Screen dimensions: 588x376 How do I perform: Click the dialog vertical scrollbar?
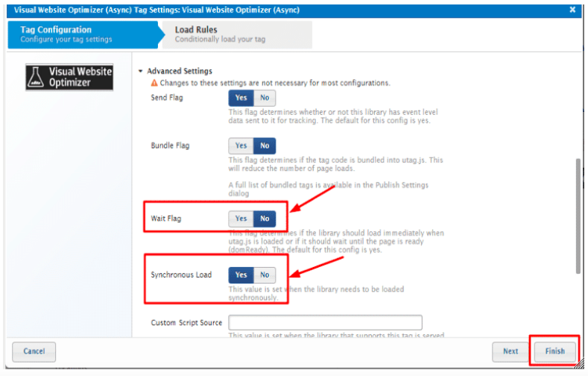pos(578,216)
